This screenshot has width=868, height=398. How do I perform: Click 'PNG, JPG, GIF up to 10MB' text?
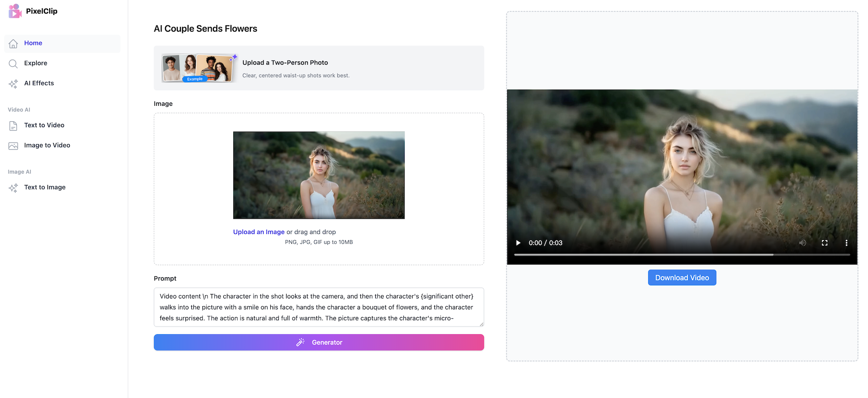tap(319, 242)
